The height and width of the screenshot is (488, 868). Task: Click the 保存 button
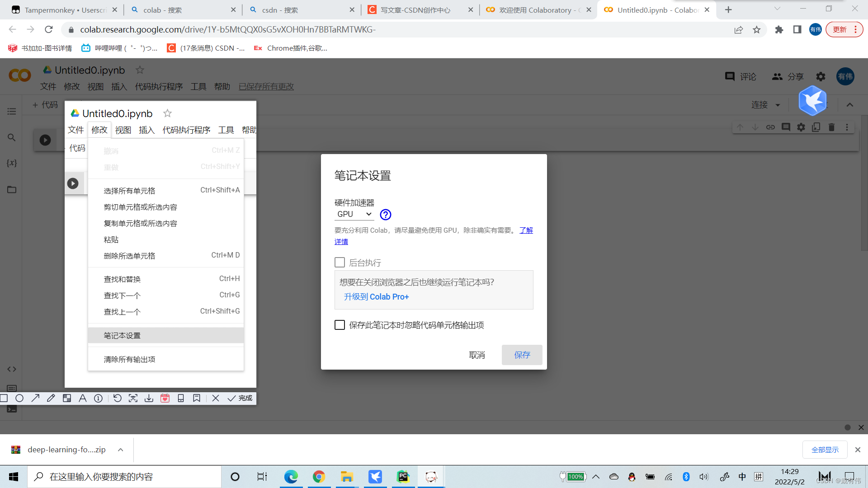[x=522, y=355]
